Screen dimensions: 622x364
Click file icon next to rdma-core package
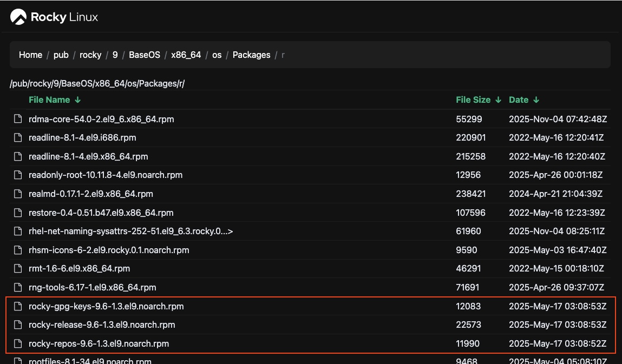[x=18, y=119]
